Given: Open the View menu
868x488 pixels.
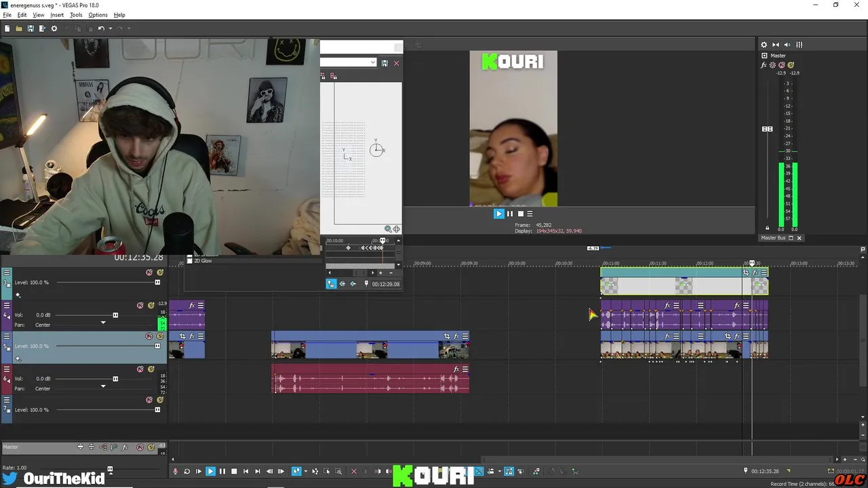Looking at the screenshot, I should pos(39,15).
